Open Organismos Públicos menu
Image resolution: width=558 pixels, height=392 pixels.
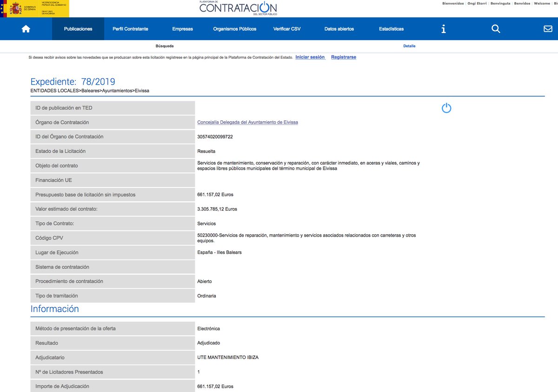point(235,29)
